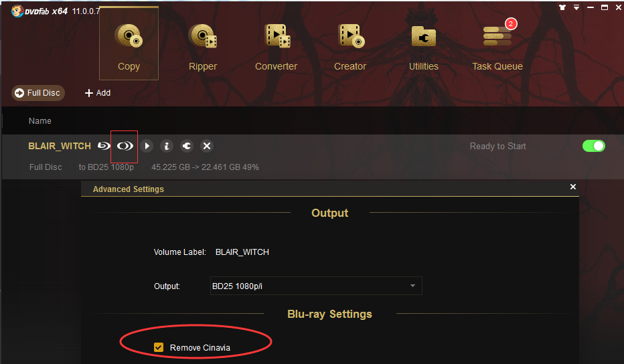Click the Add source button
624x364 pixels.
[98, 93]
